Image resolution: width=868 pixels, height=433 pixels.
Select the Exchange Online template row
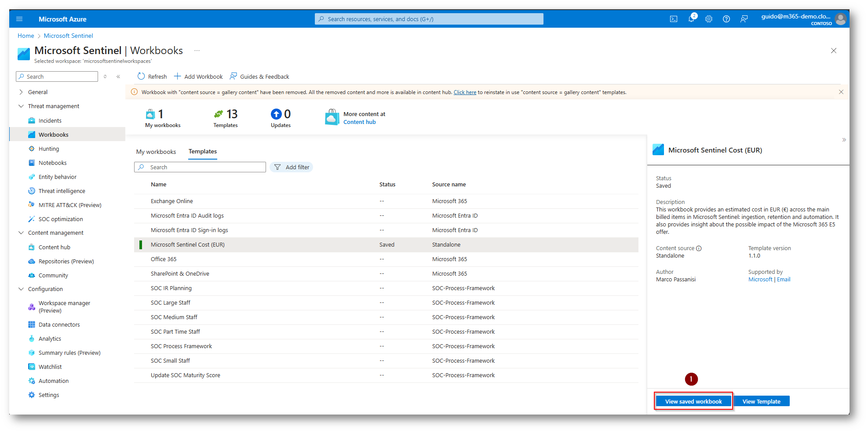click(x=386, y=201)
